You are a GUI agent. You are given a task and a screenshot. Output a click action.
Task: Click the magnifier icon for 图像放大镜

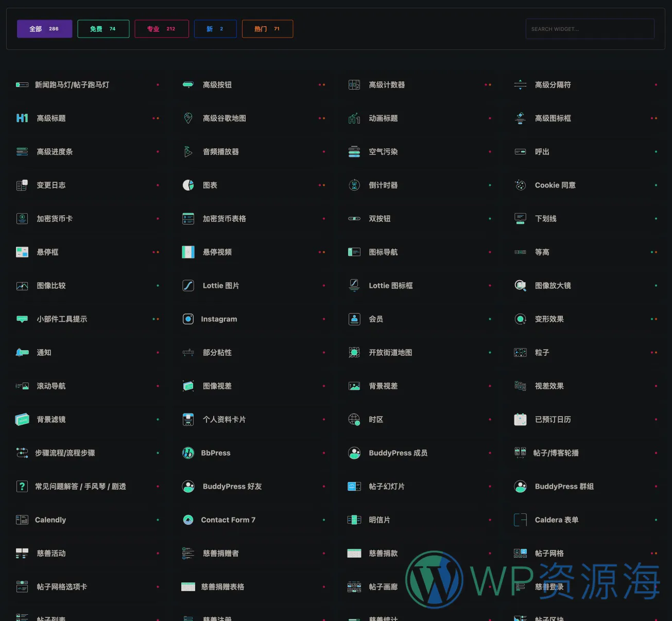(520, 286)
